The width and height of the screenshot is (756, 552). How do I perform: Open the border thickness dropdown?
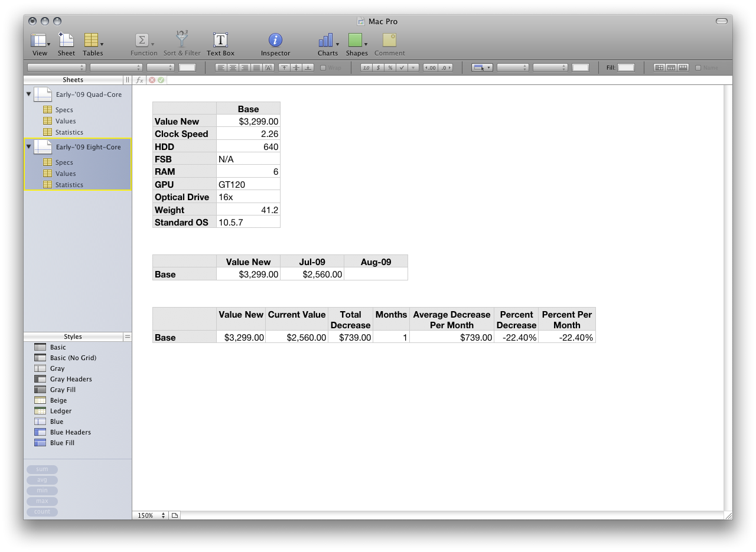coord(550,68)
